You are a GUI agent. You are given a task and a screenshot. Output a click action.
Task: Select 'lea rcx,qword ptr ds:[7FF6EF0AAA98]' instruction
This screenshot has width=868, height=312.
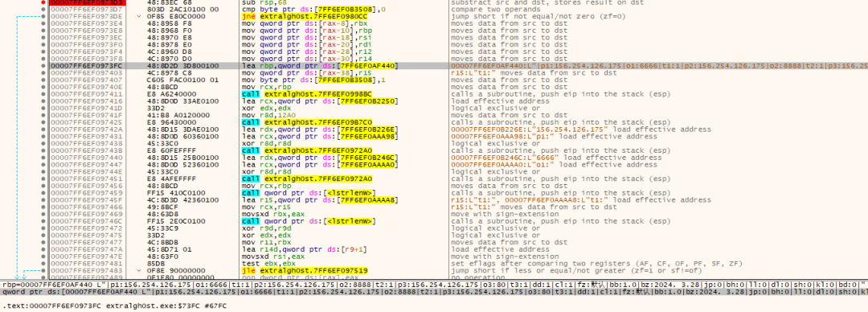[320, 137]
